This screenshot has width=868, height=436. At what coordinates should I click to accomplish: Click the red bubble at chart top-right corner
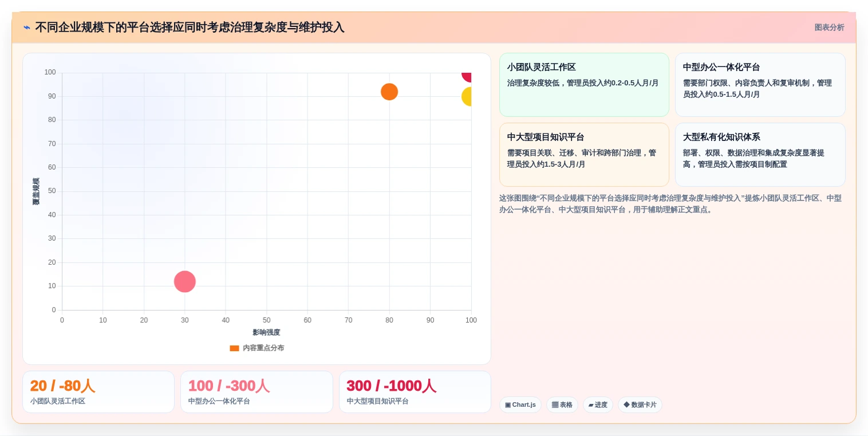(467, 77)
